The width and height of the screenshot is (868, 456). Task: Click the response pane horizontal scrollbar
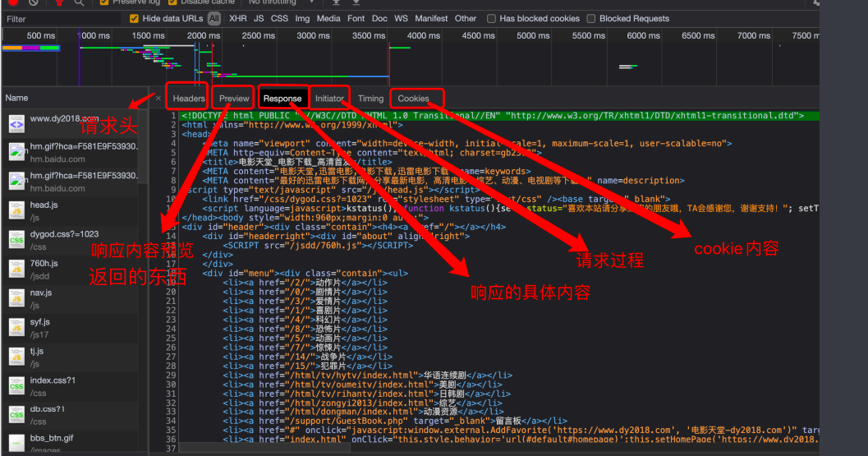pos(264,448)
